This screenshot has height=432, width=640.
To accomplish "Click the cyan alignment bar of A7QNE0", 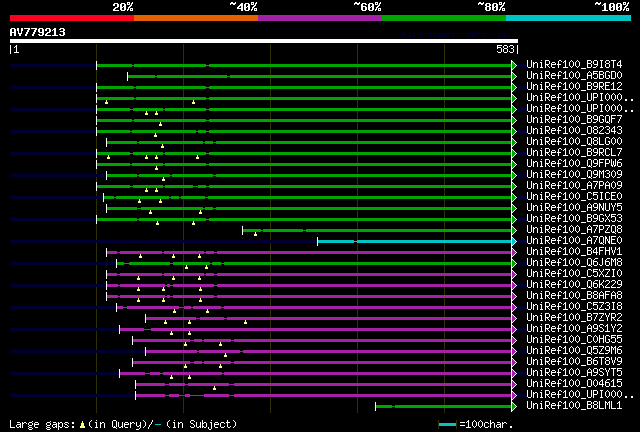I will tap(414, 242).
